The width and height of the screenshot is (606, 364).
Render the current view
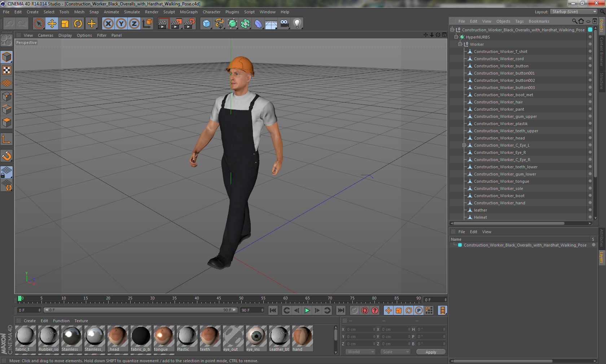163,23
